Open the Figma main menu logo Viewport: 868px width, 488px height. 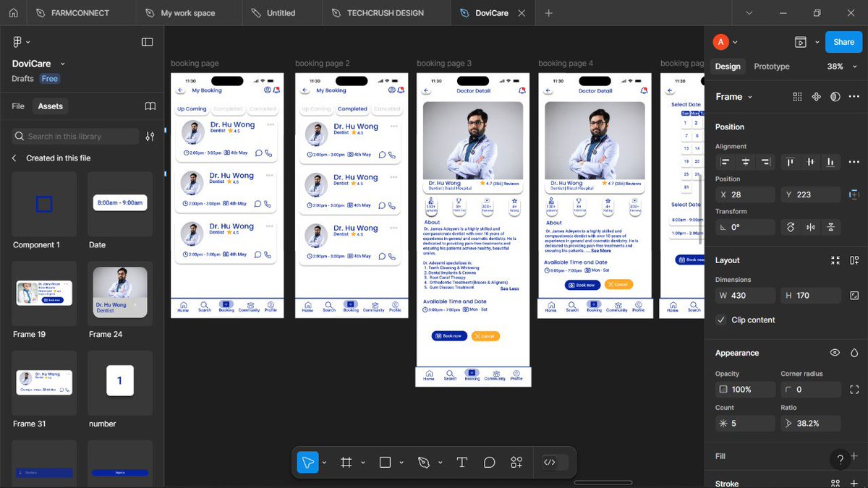(x=18, y=42)
